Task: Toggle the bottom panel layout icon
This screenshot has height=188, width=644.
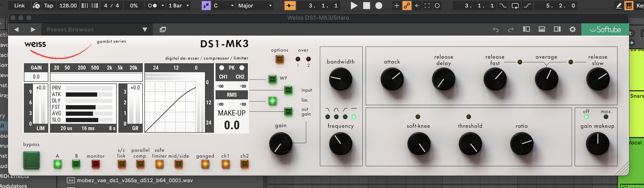Action: tap(542, 29)
